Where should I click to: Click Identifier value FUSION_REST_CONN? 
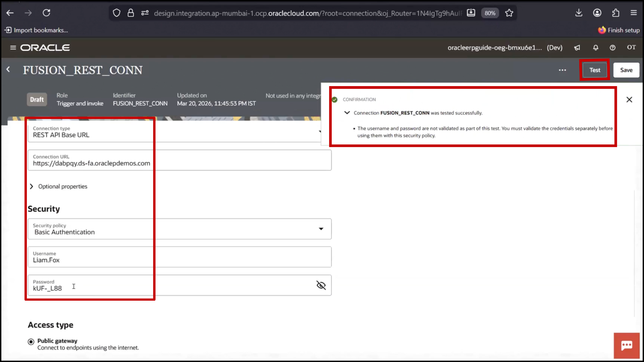tap(140, 104)
